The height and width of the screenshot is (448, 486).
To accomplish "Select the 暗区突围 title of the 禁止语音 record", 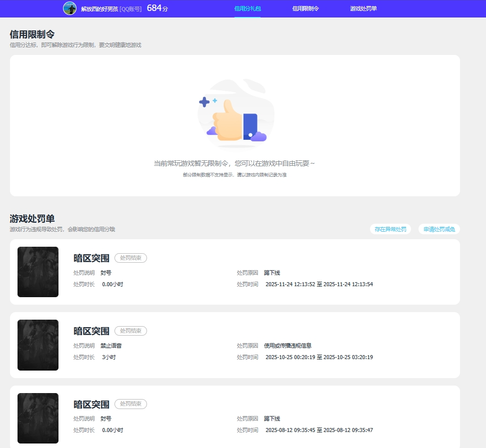I will point(91,331).
